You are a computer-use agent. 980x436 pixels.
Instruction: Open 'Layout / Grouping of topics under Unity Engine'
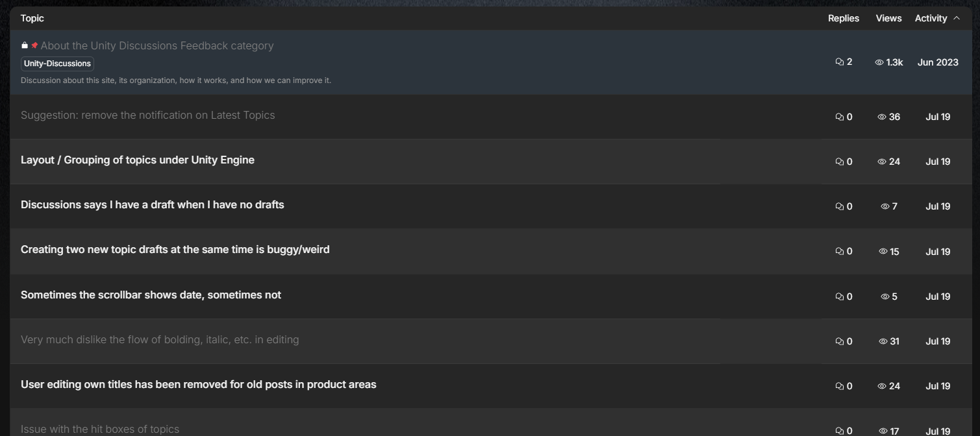[x=138, y=160]
